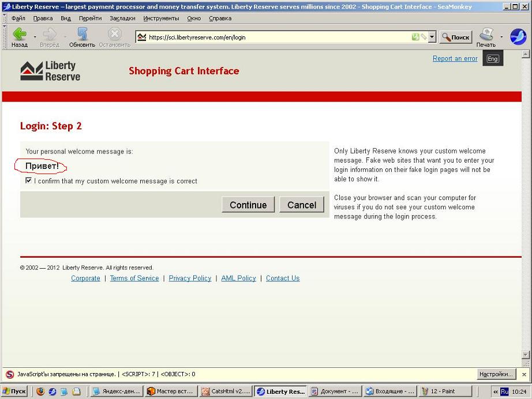This screenshot has height=399, width=532.
Task: Click the Shopping Cart Interface title
Action: [184, 71]
